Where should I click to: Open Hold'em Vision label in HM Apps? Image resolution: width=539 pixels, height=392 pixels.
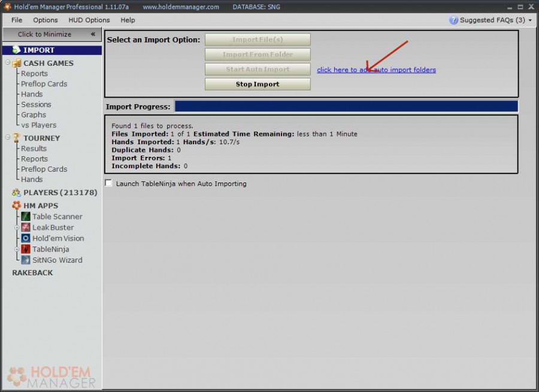(x=58, y=238)
